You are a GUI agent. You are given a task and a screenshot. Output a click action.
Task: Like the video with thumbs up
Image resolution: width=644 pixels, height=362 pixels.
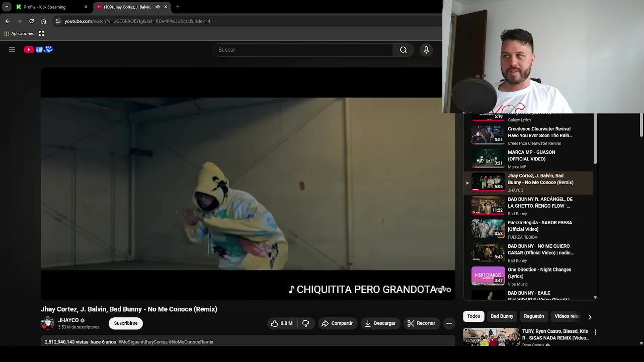point(282,323)
